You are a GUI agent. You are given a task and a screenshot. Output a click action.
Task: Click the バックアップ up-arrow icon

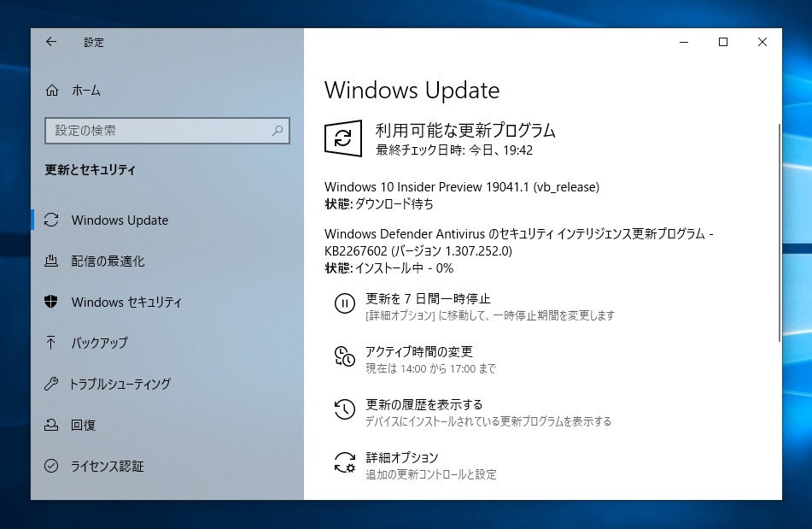pos(51,343)
